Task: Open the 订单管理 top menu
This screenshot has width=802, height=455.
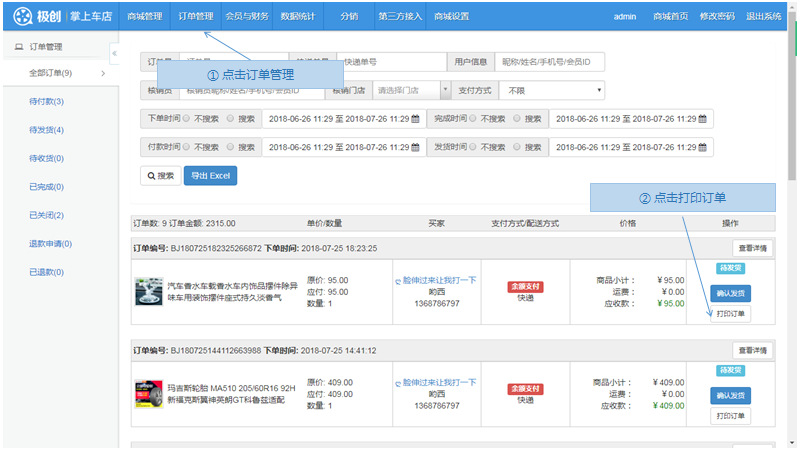Action: click(x=195, y=17)
